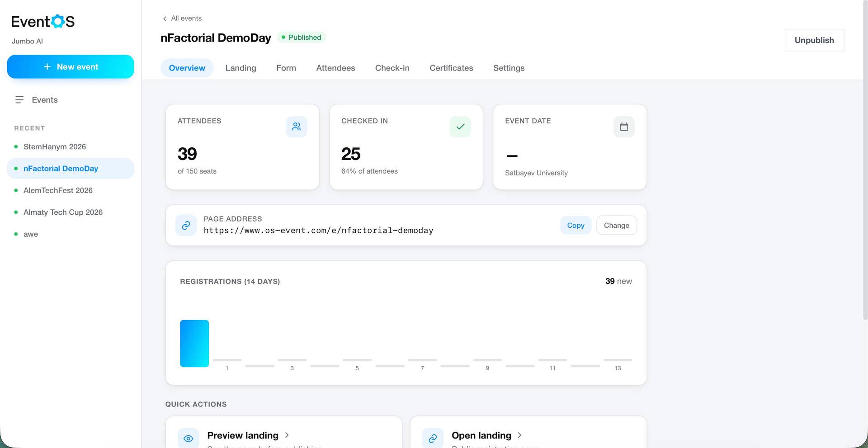
Task: Click the Change address button
Action: point(616,225)
